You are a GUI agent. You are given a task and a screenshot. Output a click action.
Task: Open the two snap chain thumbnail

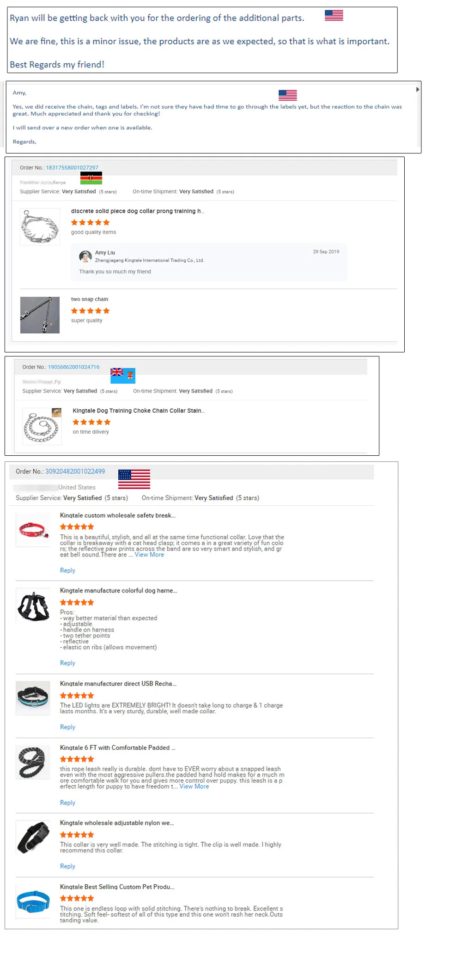(40, 315)
